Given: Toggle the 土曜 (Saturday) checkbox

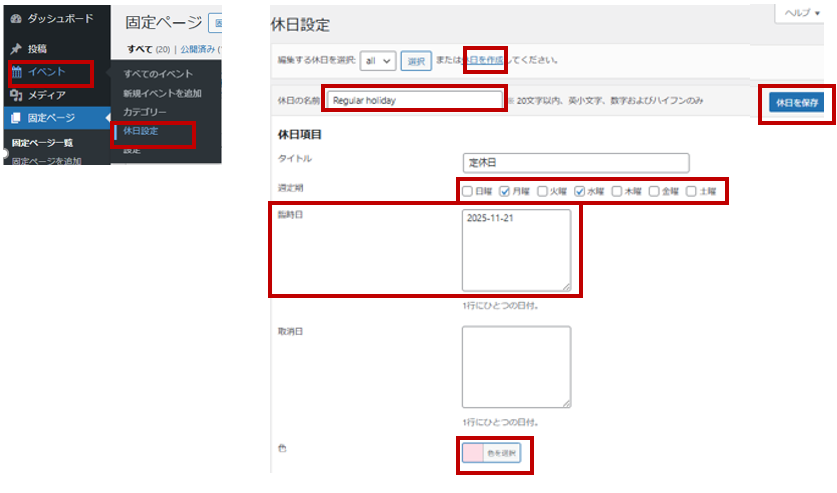Looking at the screenshot, I should click(691, 191).
